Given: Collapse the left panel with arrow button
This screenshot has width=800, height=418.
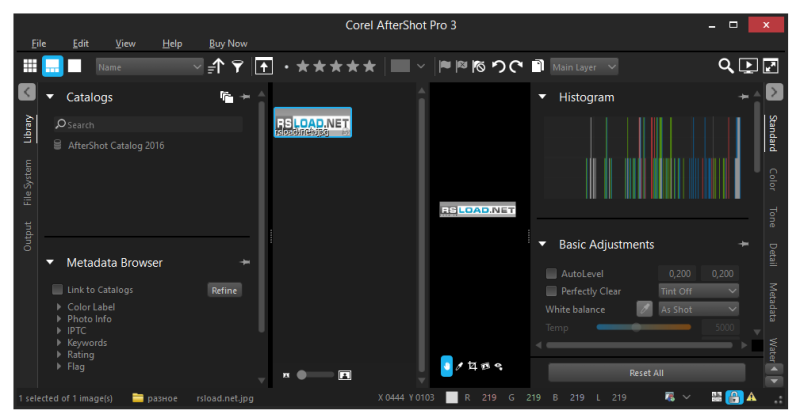Looking at the screenshot, I should [x=27, y=92].
